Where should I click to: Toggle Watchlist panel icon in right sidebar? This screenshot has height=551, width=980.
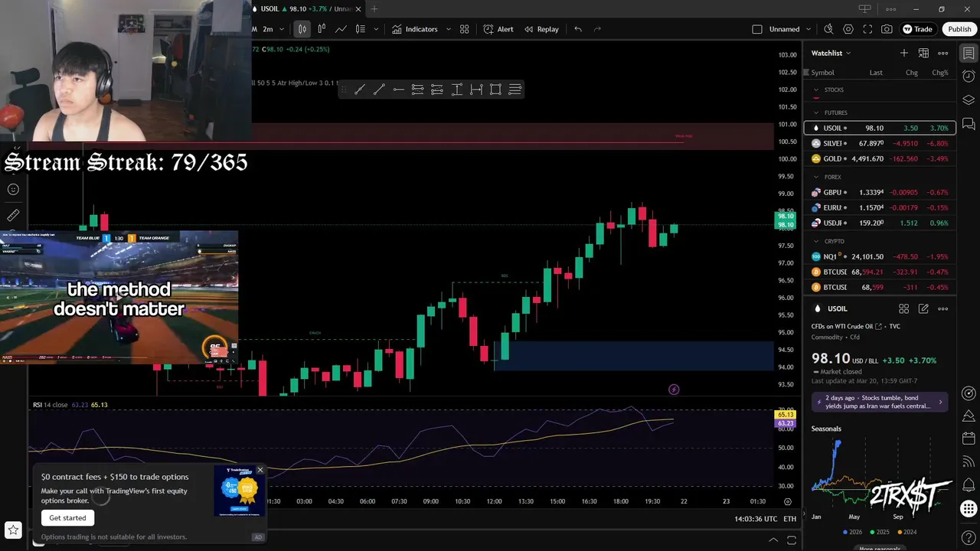click(x=969, y=54)
